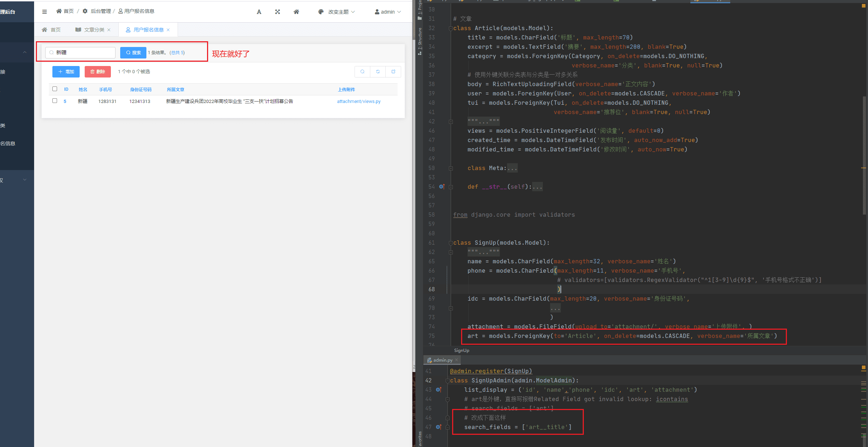Check the checkbox for row ID 5

pos(55,101)
